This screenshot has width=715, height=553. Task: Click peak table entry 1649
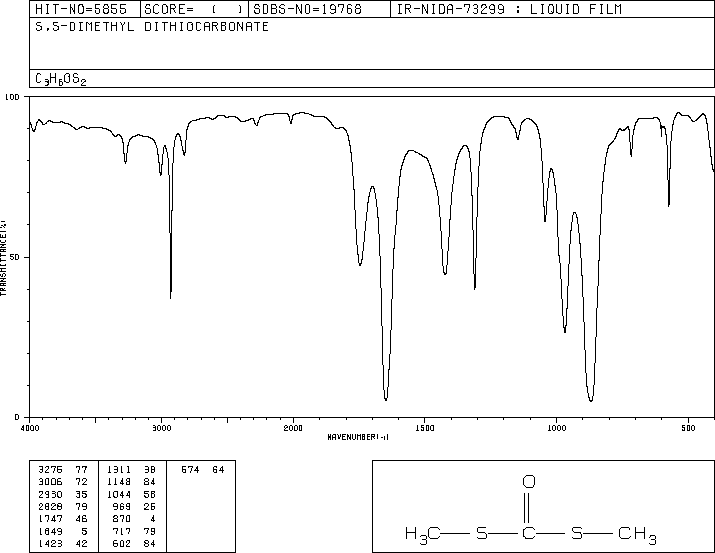pos(50,531)
